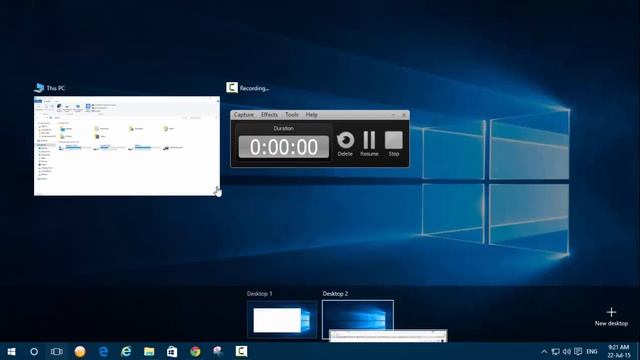Screen dimensions: 640x360
Task: Add a New desktop
Action: [611, 317]
